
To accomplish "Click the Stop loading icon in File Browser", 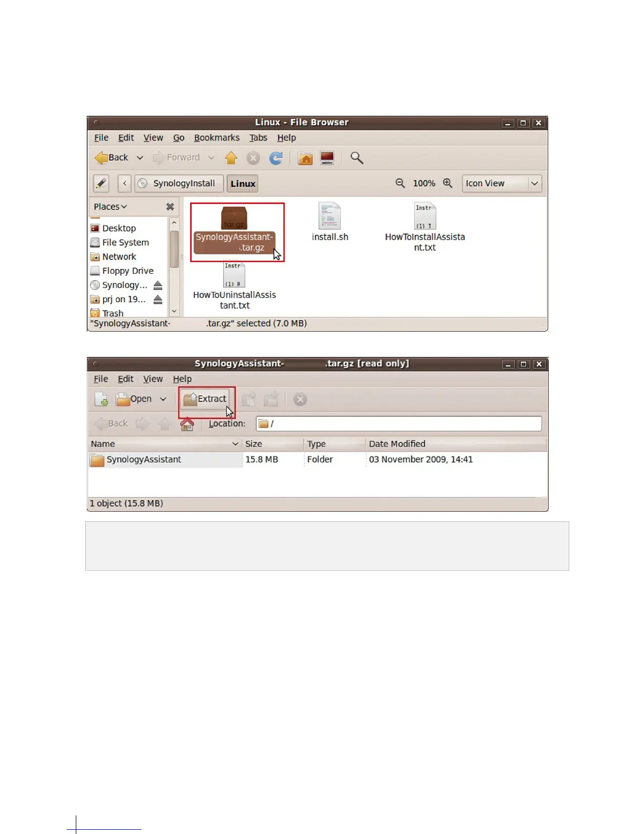I will click(x=253, y=158).
